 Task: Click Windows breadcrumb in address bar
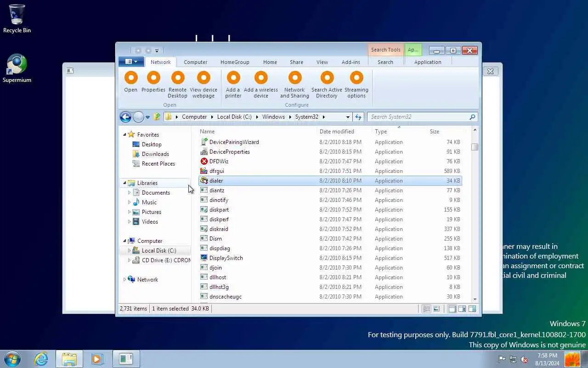click(273, 117)
